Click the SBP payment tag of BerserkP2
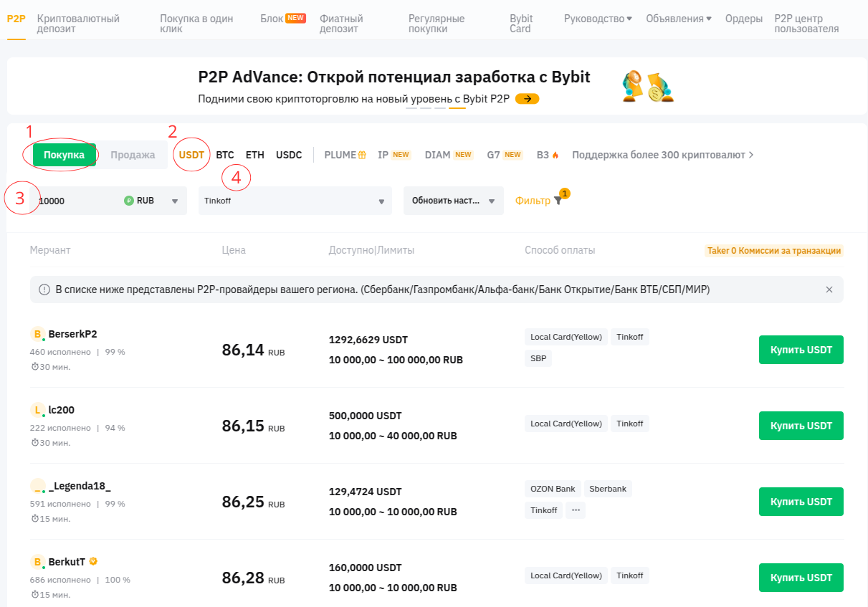 pyautogui.click(x=538, y=358)
